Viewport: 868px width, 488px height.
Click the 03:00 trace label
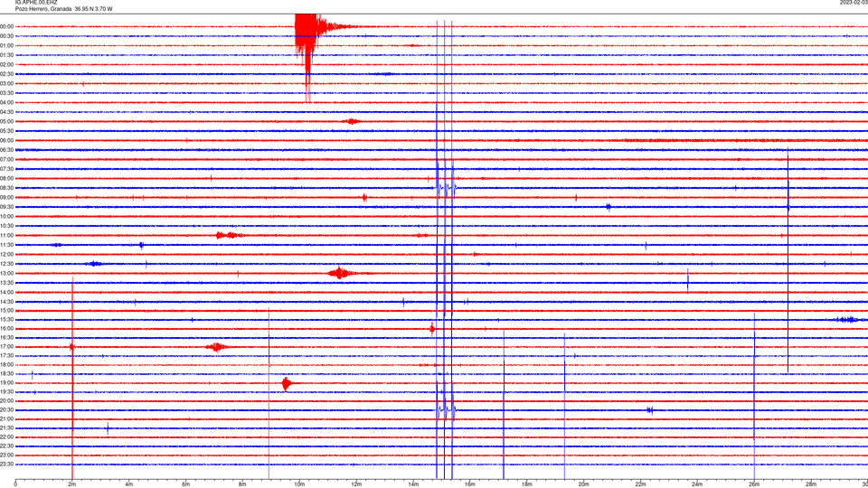coord(6,83)
